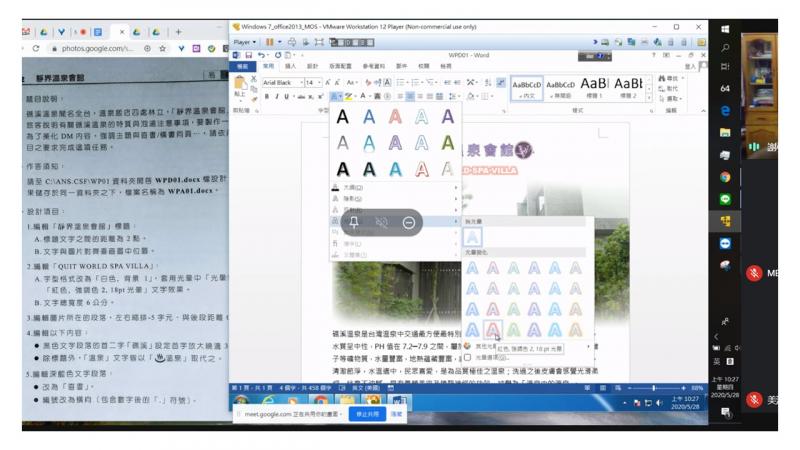Screen dimensions: 800x450
Task: Pick the red accent 2 18pt glow swatch
Action: pos(493,330)
